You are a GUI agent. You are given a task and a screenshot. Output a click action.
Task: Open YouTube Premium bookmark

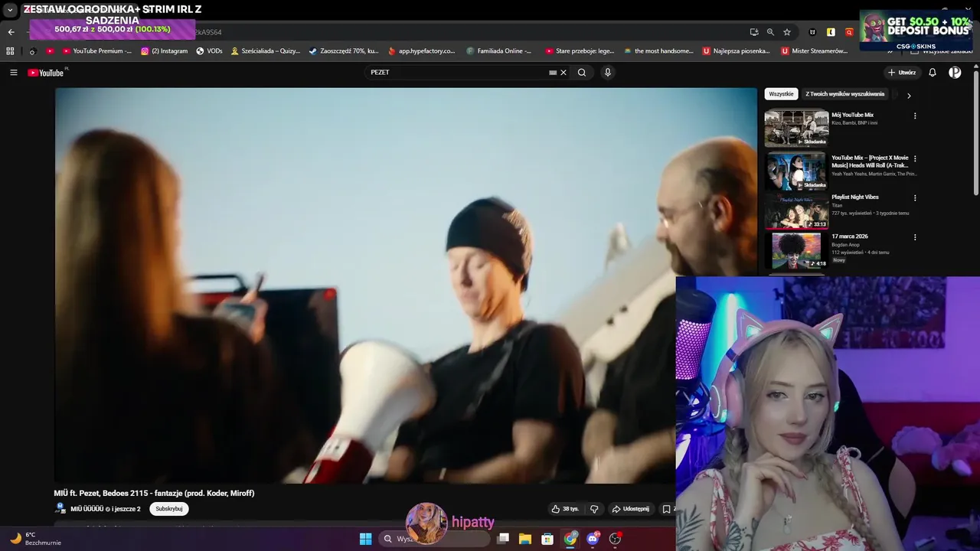tap(97, 51)
